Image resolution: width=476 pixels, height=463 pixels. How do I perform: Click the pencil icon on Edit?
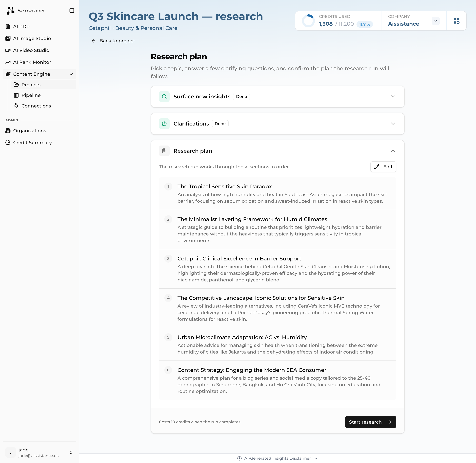click(x=377, y=167)
